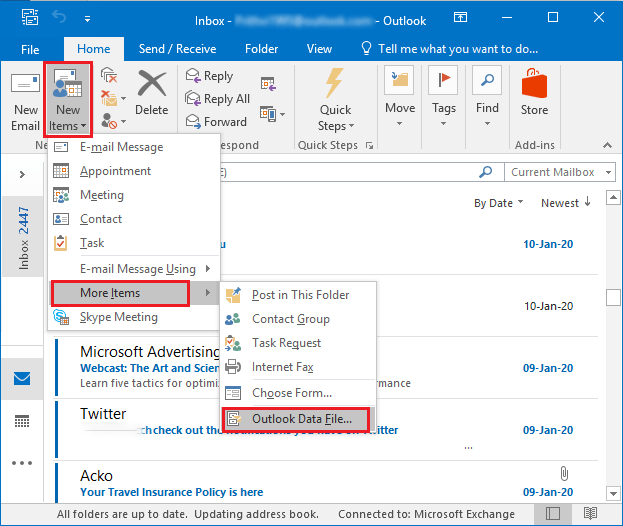Open the Current Mailbox search scope dropdown
The height and width of the screenshot is (526, 623).
[560, 172]
